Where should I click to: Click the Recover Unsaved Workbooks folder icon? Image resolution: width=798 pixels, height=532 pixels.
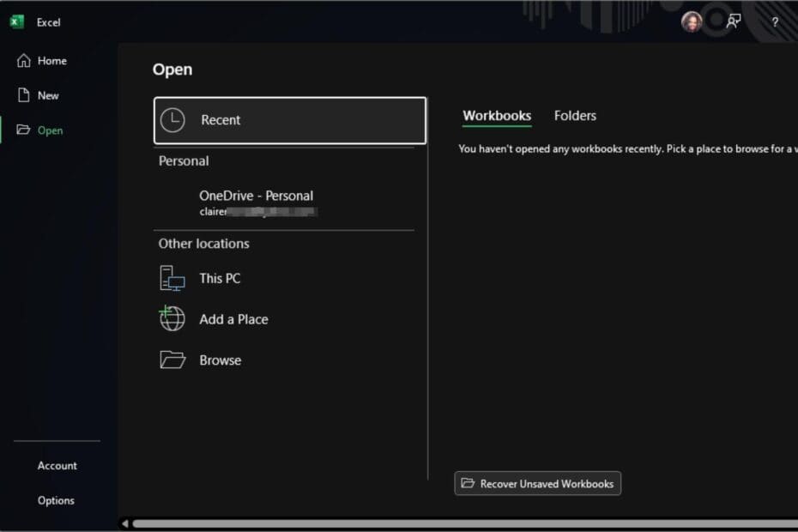468,483
